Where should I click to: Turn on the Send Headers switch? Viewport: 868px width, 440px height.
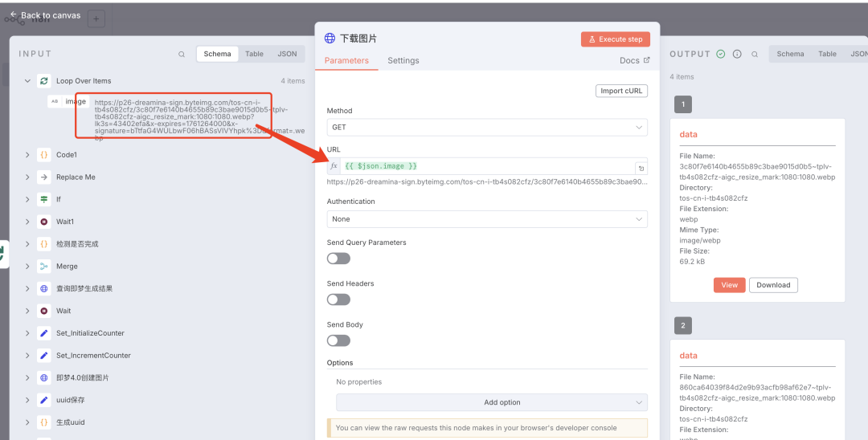pyautogui.click(x=338, y=299)
